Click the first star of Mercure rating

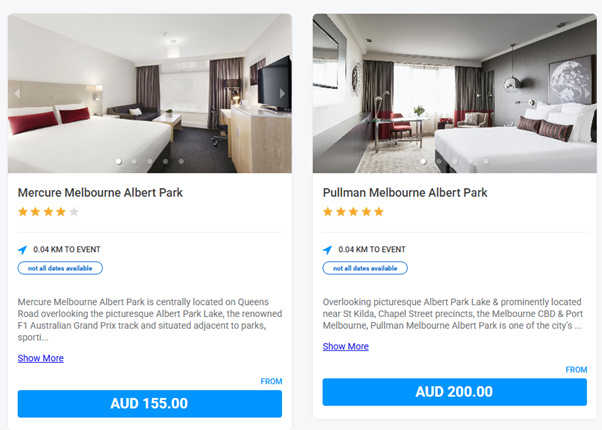tap(23, 212)
